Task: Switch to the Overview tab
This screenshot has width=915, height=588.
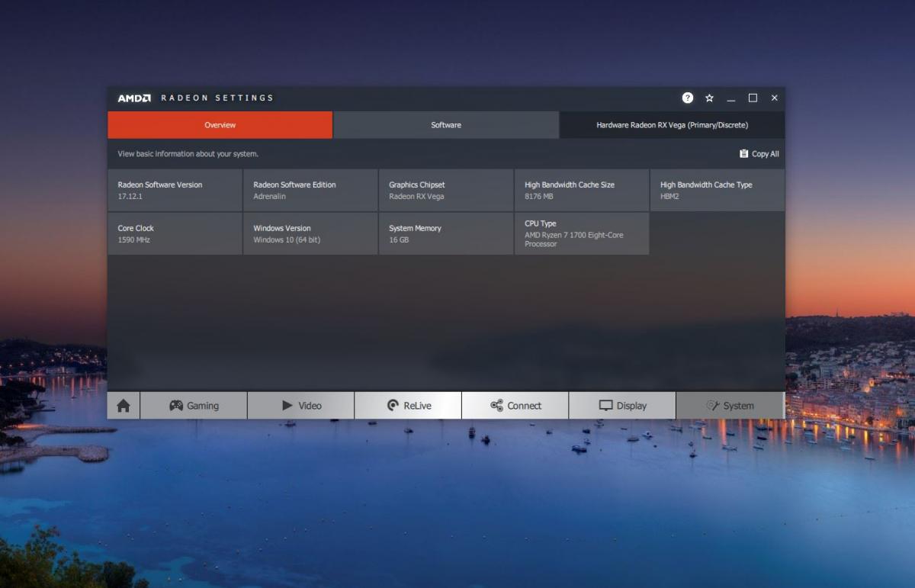Action: [220, 125]
